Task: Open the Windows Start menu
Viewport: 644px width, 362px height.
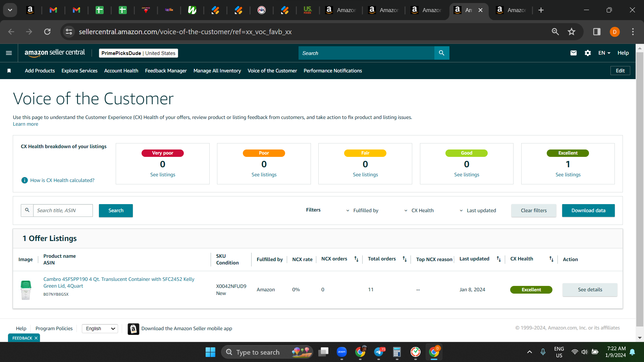Action: coord(210,352)
